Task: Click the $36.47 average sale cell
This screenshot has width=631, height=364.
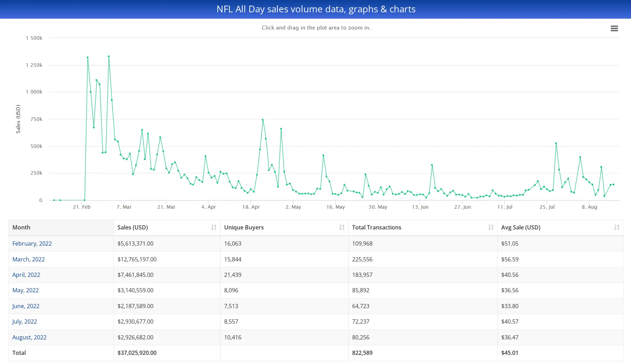Action: 560,337
